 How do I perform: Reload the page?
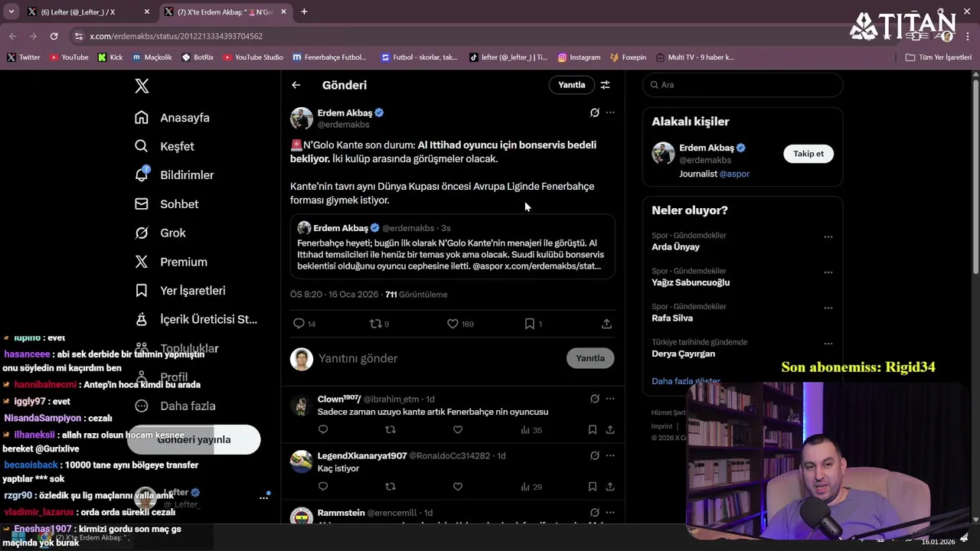(x=54, y=36)
